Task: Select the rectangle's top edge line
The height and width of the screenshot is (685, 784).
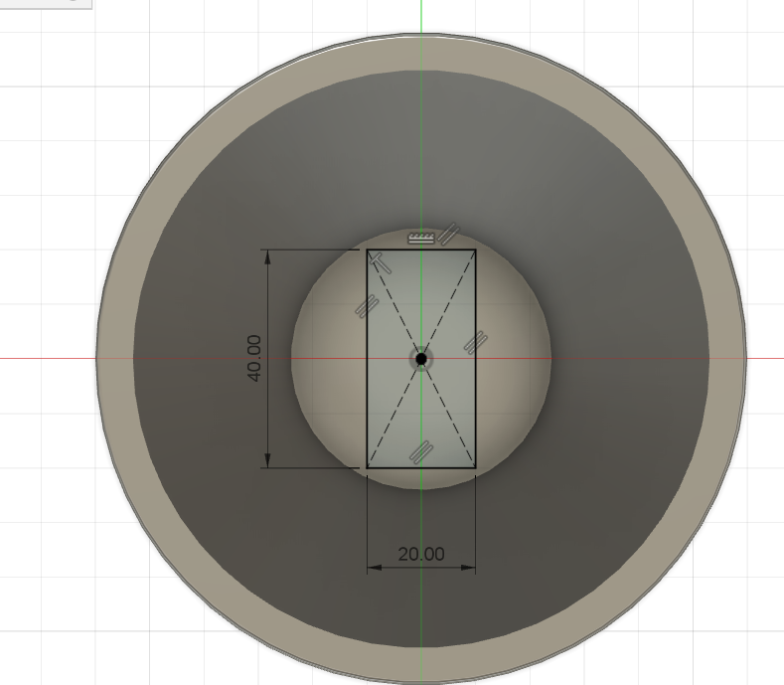Action: (421, 250)
